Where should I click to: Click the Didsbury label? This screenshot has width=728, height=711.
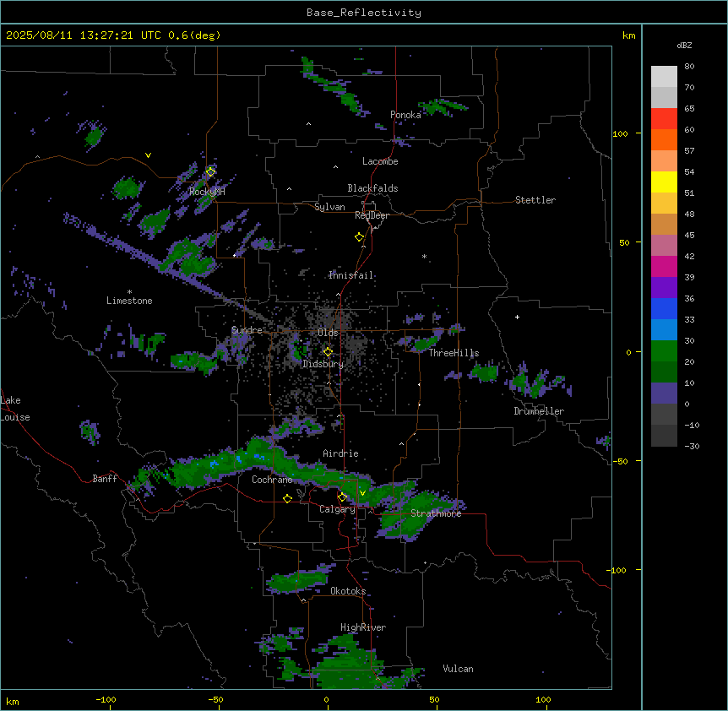[323, 364]
